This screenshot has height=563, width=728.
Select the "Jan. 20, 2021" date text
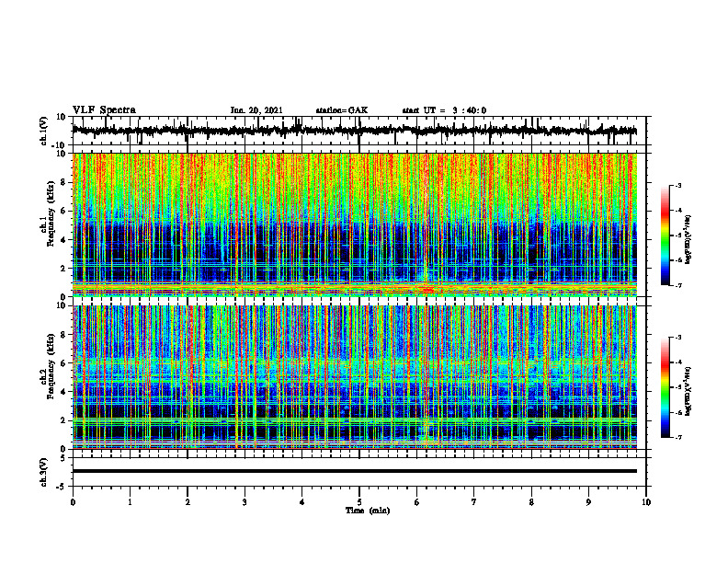256,110
